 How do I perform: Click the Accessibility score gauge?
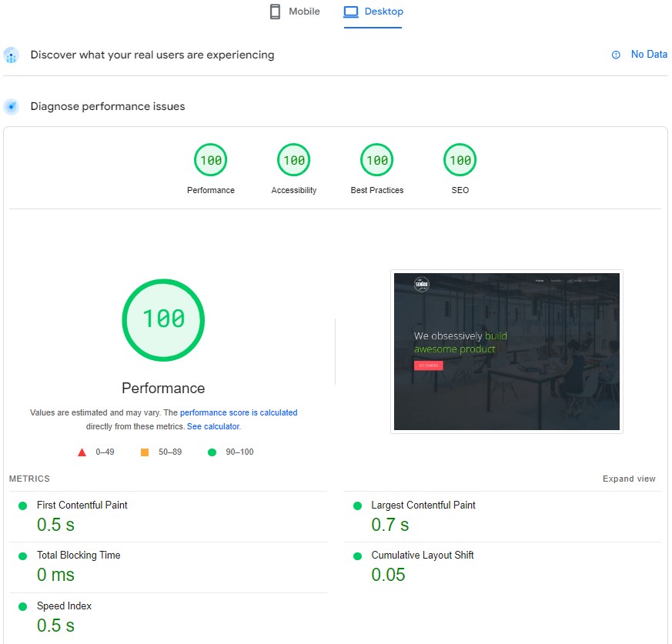pos(293,160)
